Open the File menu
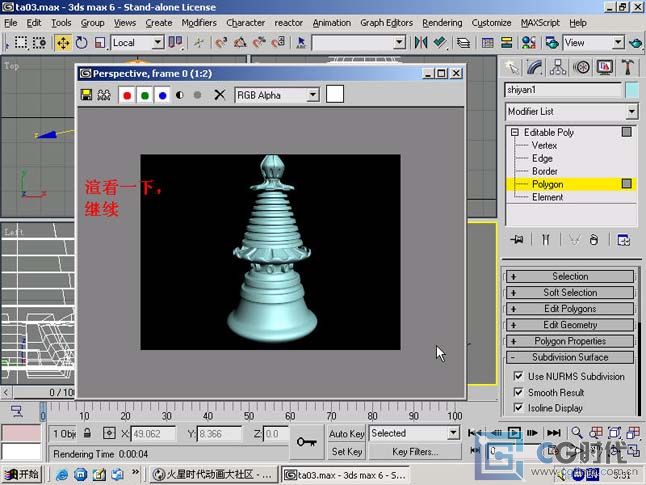 [11, 23]
